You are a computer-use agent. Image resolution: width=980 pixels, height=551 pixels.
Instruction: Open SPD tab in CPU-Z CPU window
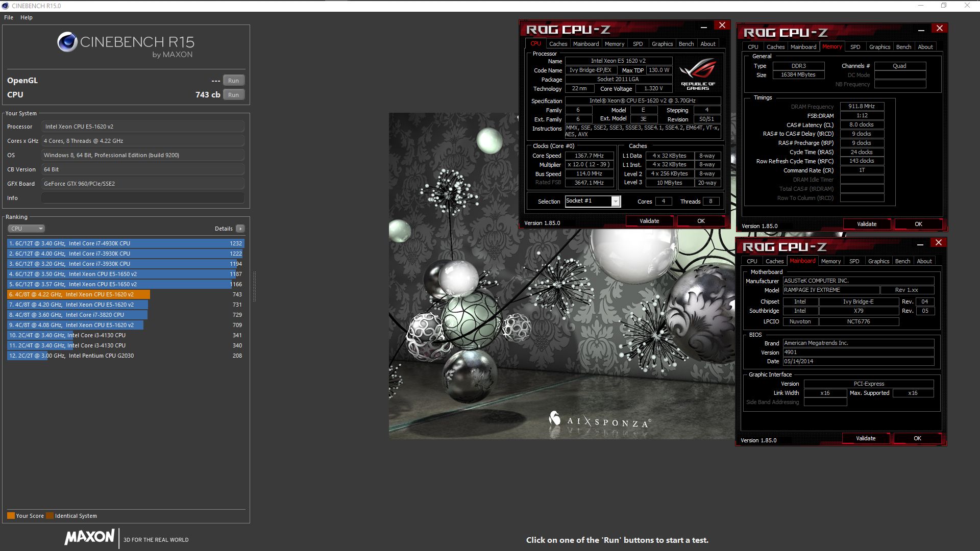pyautogui.click(x=638, y=44)
